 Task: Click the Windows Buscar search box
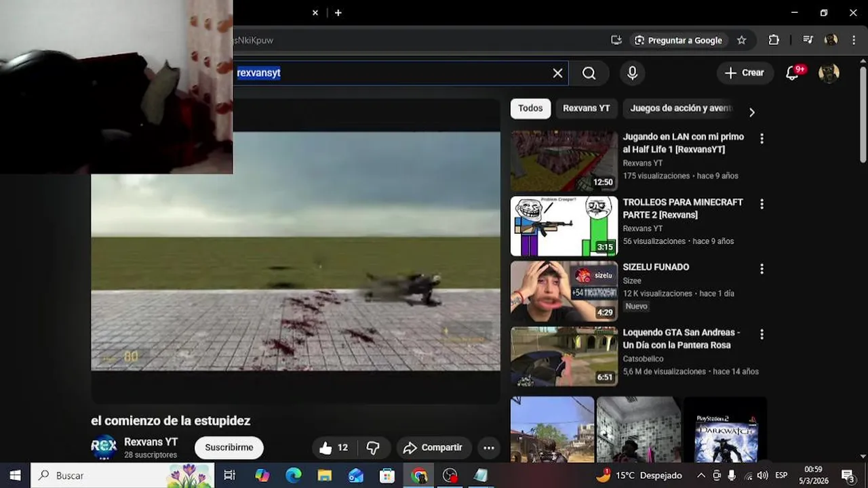122,475
